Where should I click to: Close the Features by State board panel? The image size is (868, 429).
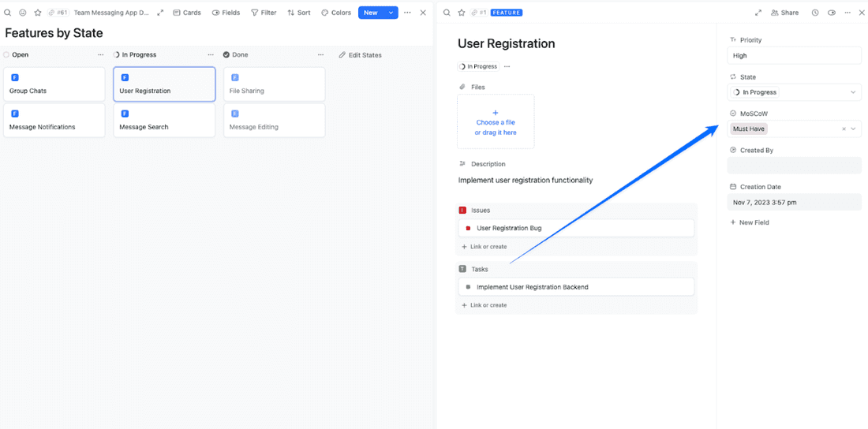tap(423, 12)
